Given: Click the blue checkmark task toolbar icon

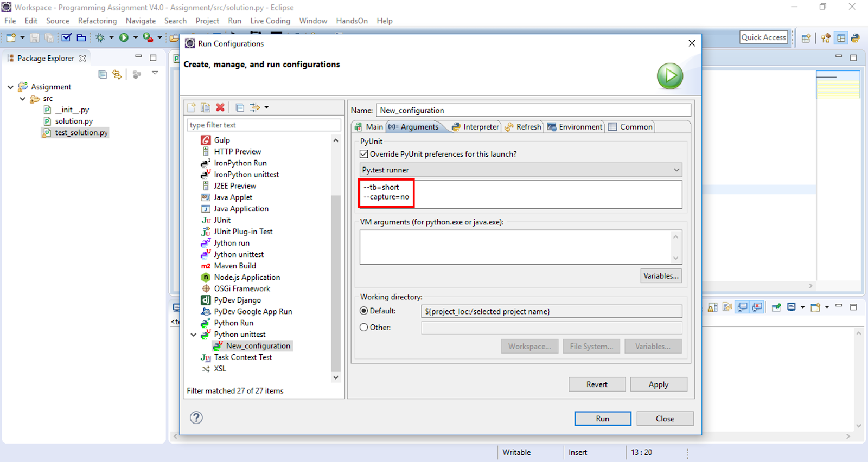Looking at the screenshot, I should (x=67, y=37).
